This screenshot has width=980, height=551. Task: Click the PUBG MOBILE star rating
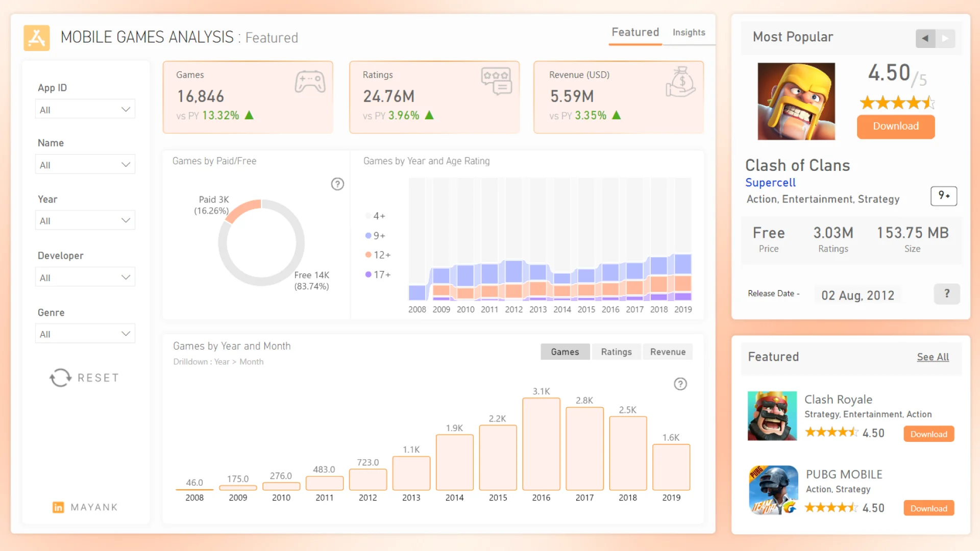[832, 508]
